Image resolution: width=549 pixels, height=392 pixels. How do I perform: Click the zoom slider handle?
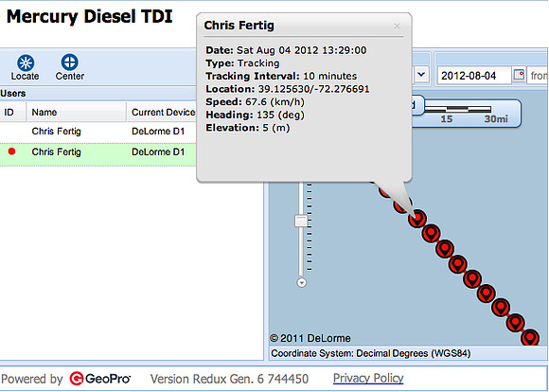(301, 221)
